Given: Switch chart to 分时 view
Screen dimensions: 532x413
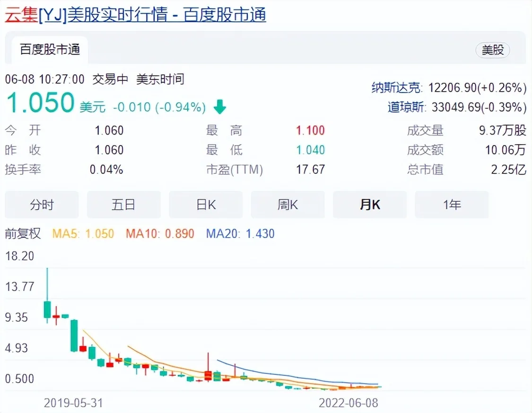Looking at the screenshot, I should [42, 205].
